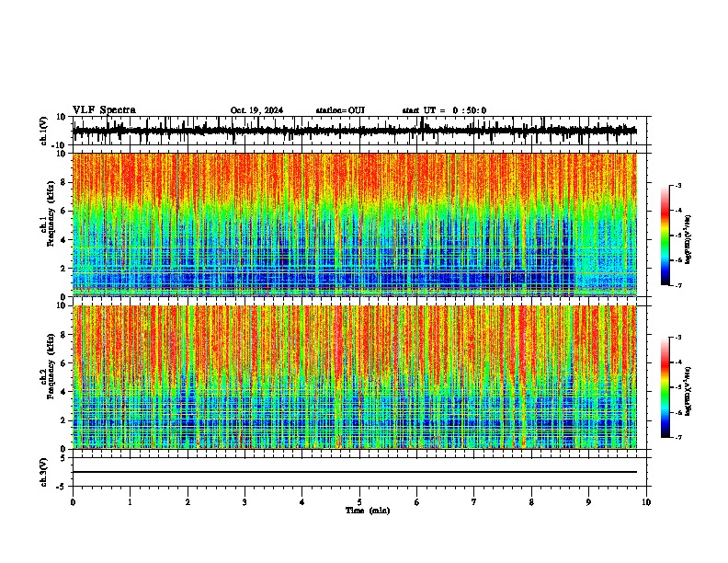
Task: Click time axis tick label "9" at the bottom
Action: (588, 502)
